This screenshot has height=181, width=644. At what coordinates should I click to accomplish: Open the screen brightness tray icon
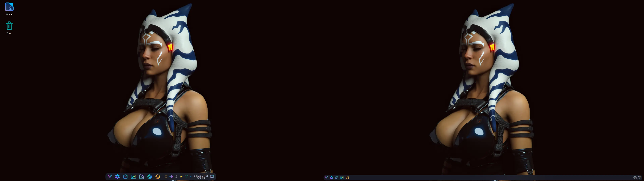point(181,176)
